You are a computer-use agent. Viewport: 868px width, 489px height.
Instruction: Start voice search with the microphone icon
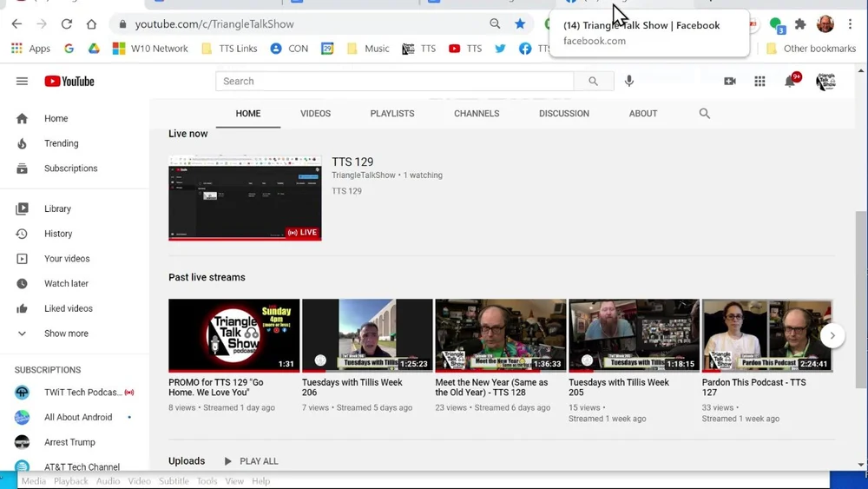pyautogui.click(x=628, y=82)
